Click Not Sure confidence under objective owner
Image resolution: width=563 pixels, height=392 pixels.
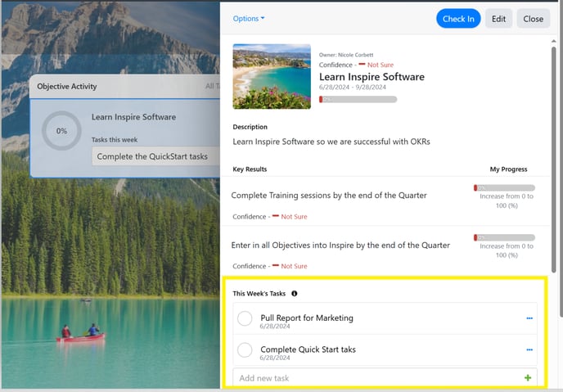381,65
